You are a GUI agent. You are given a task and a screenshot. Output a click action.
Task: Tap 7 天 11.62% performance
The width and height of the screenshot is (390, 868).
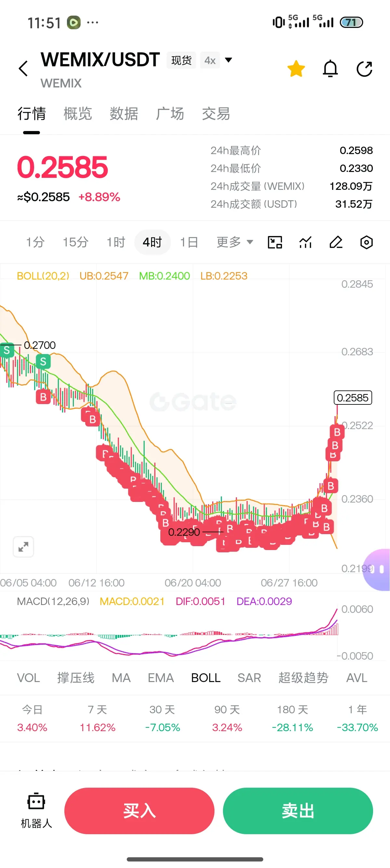(97, 718)
